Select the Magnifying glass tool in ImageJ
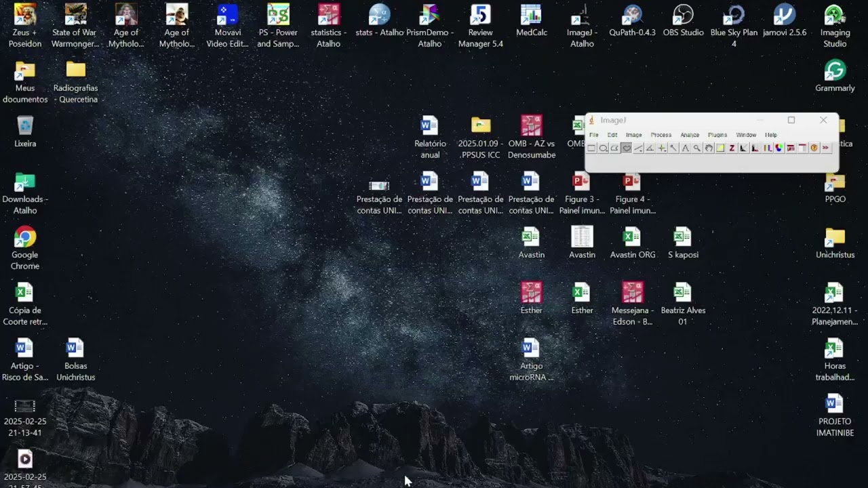 click(x=697, y=148)
